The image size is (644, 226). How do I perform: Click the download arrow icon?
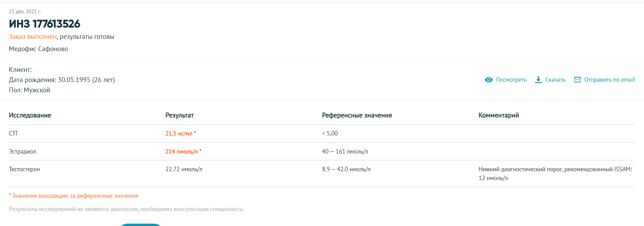[x=538, y=80]
